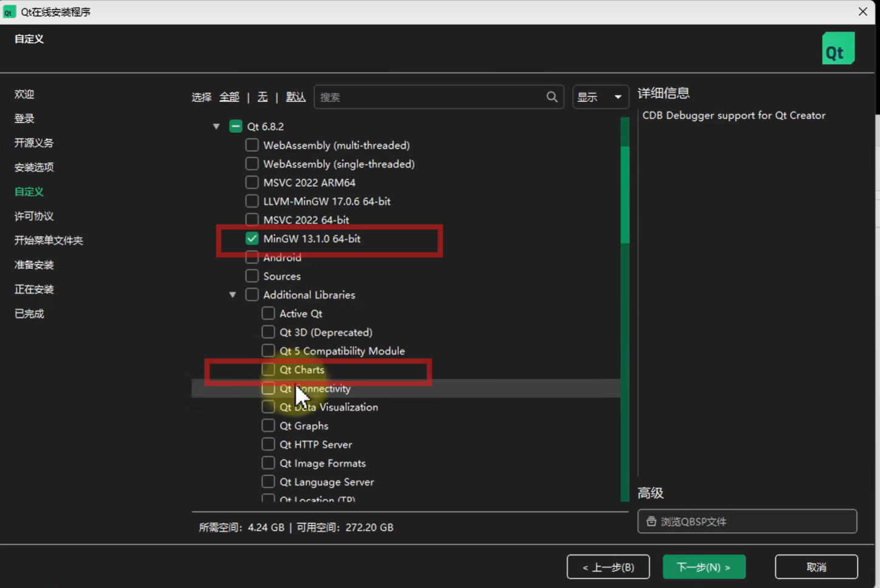Uncheck the MinGW 13.1.0 64-bit checkbox
Screen dimensions: 880x588
click(252, 238)
